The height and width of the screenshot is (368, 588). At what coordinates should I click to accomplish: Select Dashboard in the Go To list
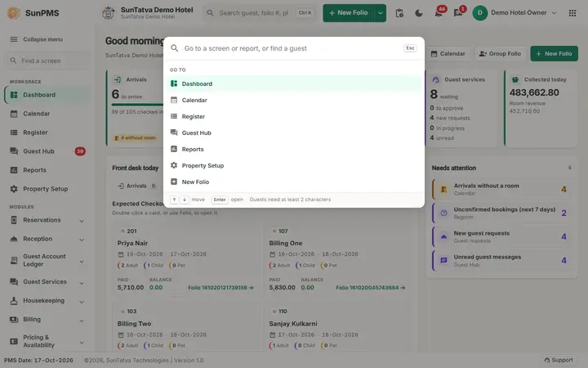pos(294,83)
